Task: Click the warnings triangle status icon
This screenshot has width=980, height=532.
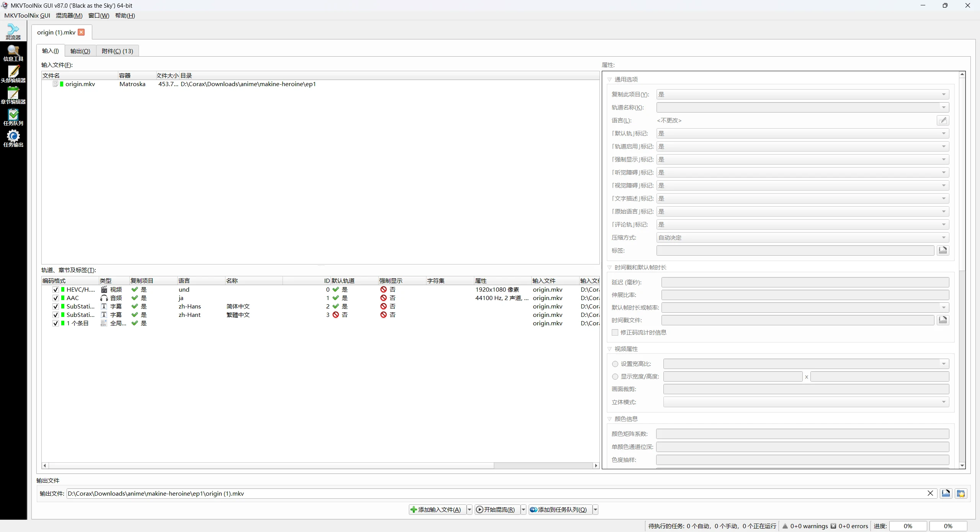Action: [x=785, y=526]
